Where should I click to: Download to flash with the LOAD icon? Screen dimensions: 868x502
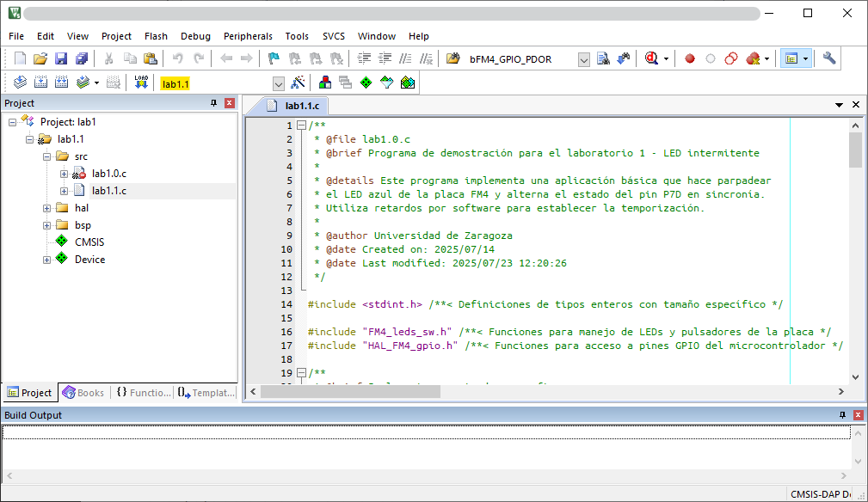point(142,83)
